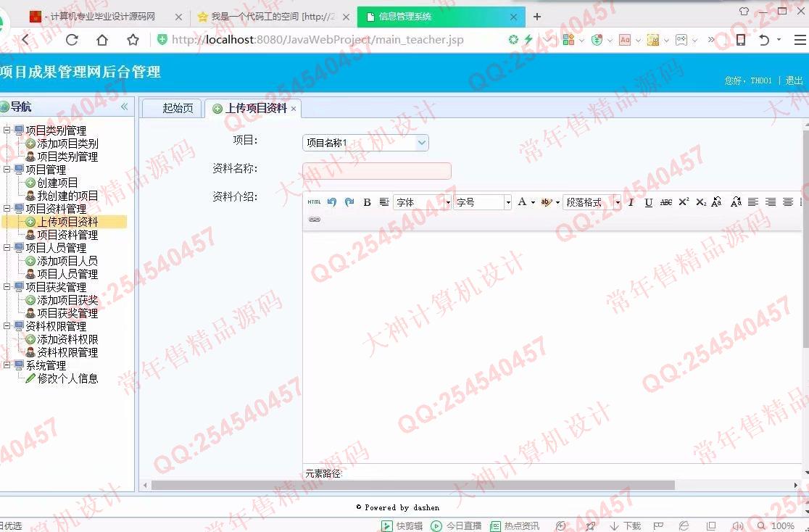Click the browser undo-close arrow icon
The height and width of the screenshot is (532, 809).
764,40
